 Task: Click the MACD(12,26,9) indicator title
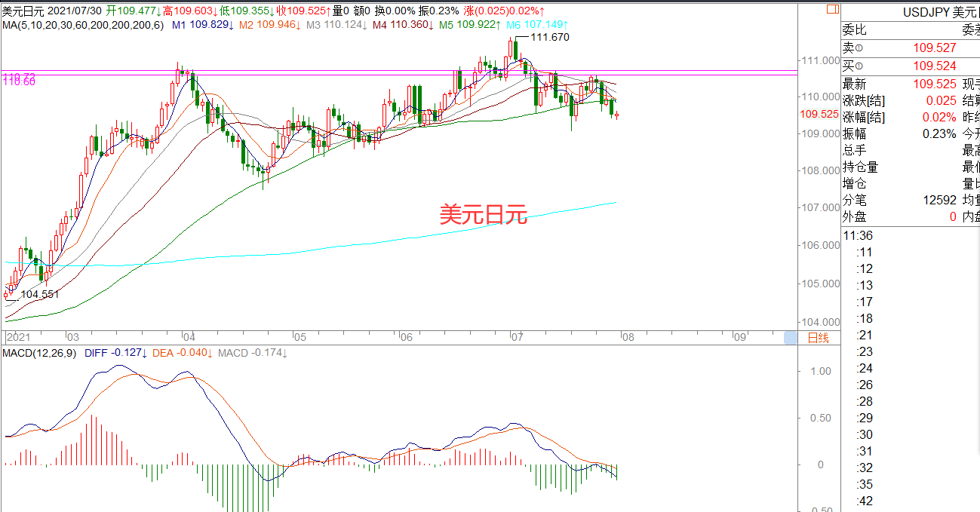[x=40, y=352]
